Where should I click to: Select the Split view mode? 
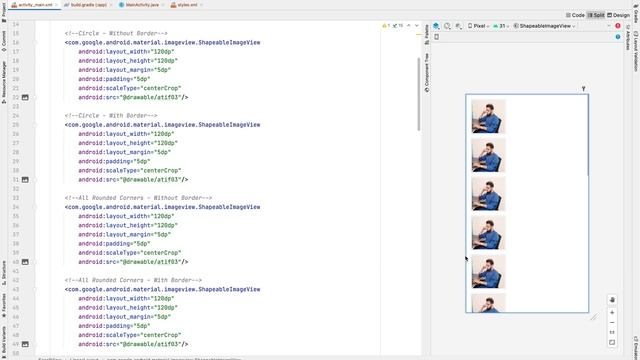tap(596, 15)
